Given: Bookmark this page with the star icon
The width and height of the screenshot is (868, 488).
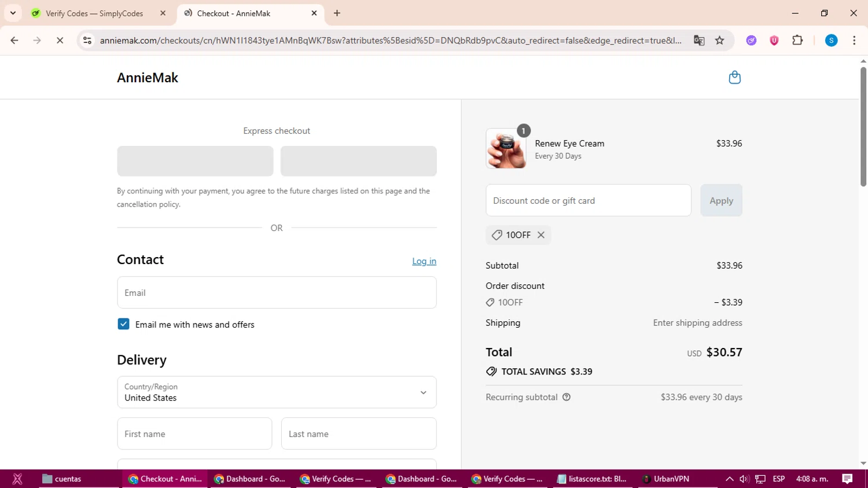Looking at the screenshot, I should [720, 41].
